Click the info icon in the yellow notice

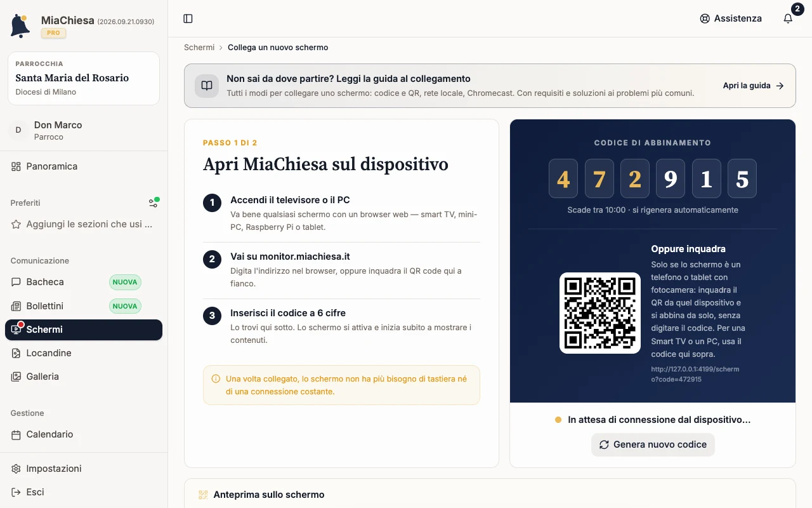pyautogui.click(x=216, y=378)
